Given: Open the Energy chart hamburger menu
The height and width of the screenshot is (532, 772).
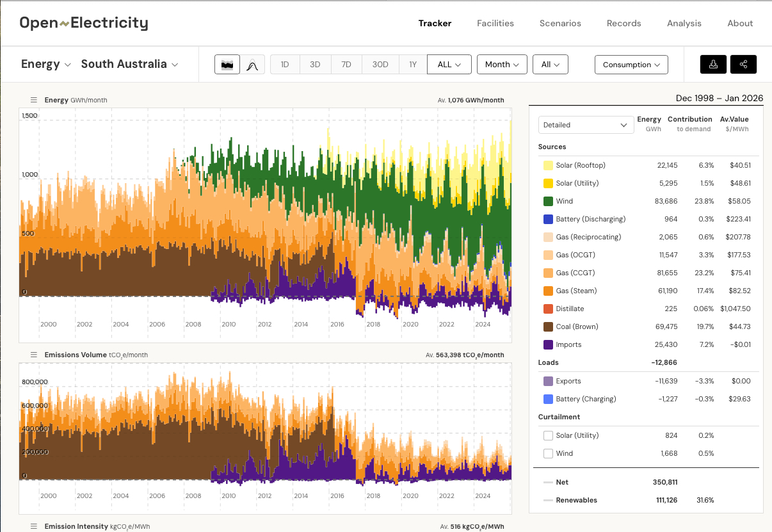Looking at the screenshot, I should (x=34, y=100).
